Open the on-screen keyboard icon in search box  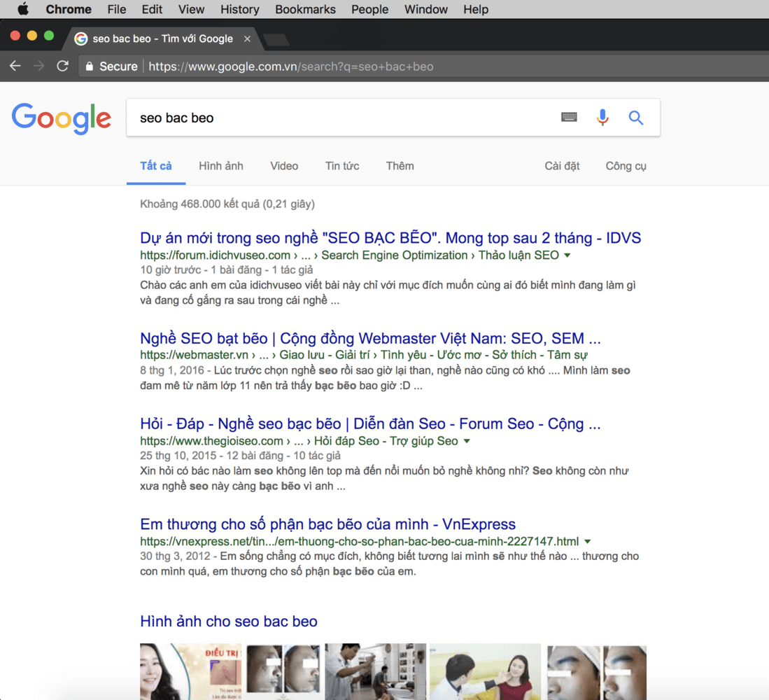[x=569, y=117]
